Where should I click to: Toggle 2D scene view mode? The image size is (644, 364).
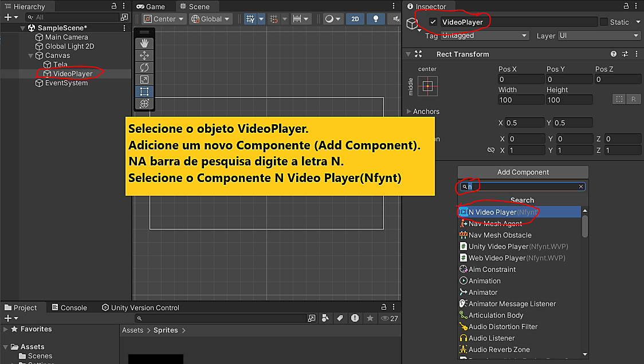tap(355, 19)
